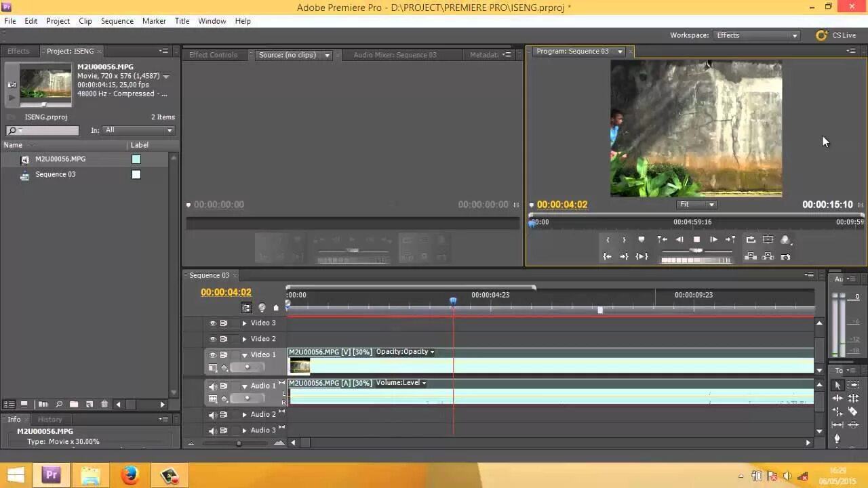
Task: Switch Project panel to List View
Action: [x=9, y=405]
